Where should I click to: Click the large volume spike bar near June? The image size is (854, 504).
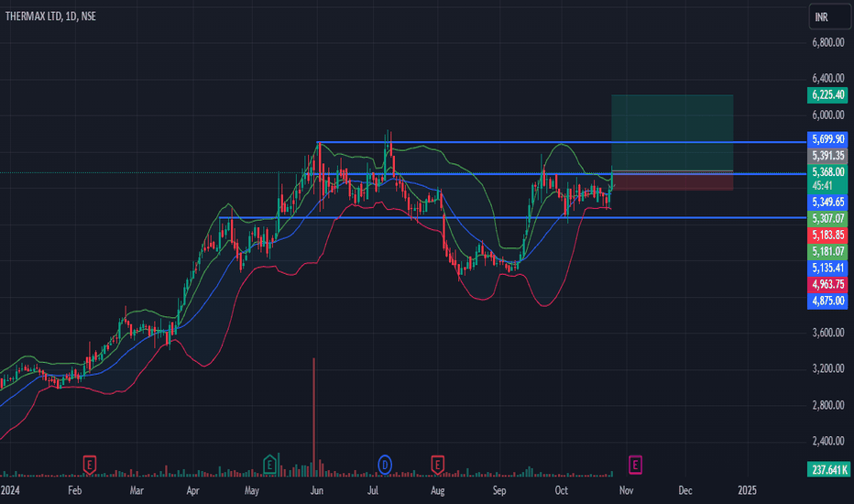click(313, 417)
